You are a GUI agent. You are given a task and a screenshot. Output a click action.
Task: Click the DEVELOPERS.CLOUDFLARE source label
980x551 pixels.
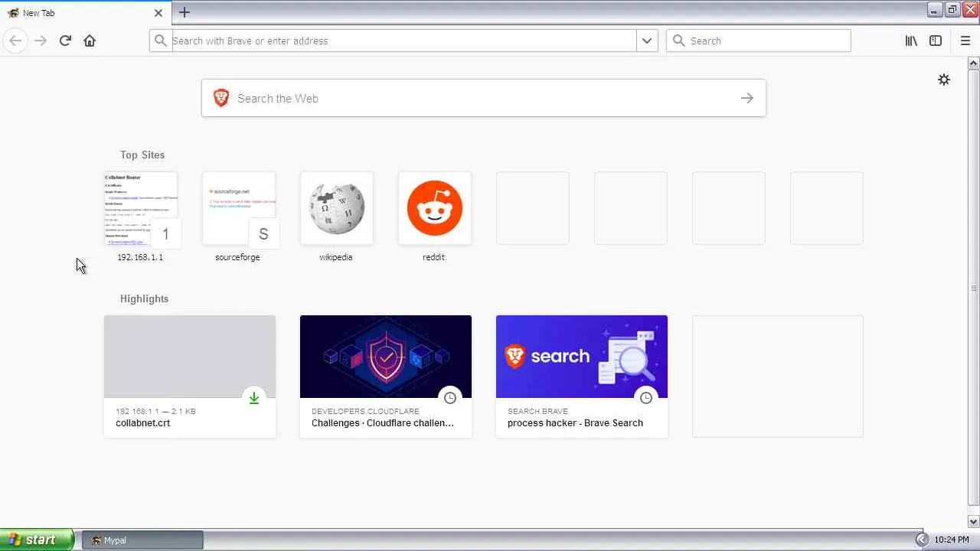(x=365, y=411)
